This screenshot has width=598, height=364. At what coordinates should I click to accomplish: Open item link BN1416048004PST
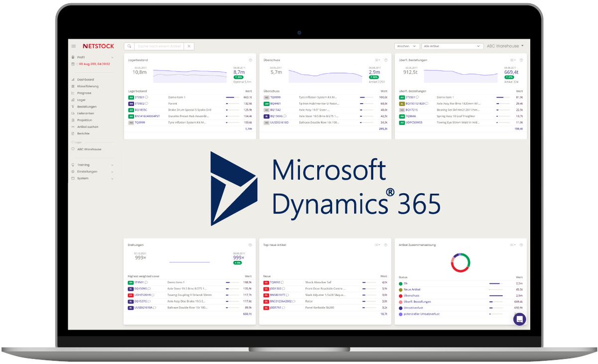point(147,116)
